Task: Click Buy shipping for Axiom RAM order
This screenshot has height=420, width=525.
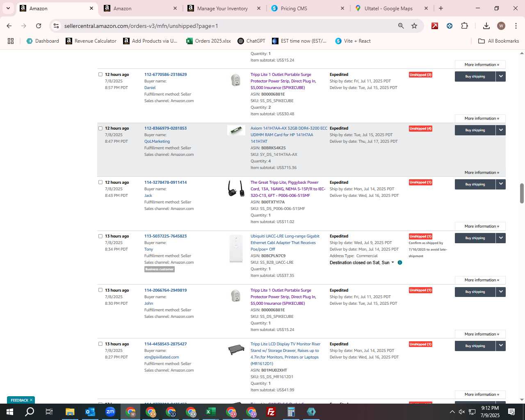Action: [x=475, y=130]
